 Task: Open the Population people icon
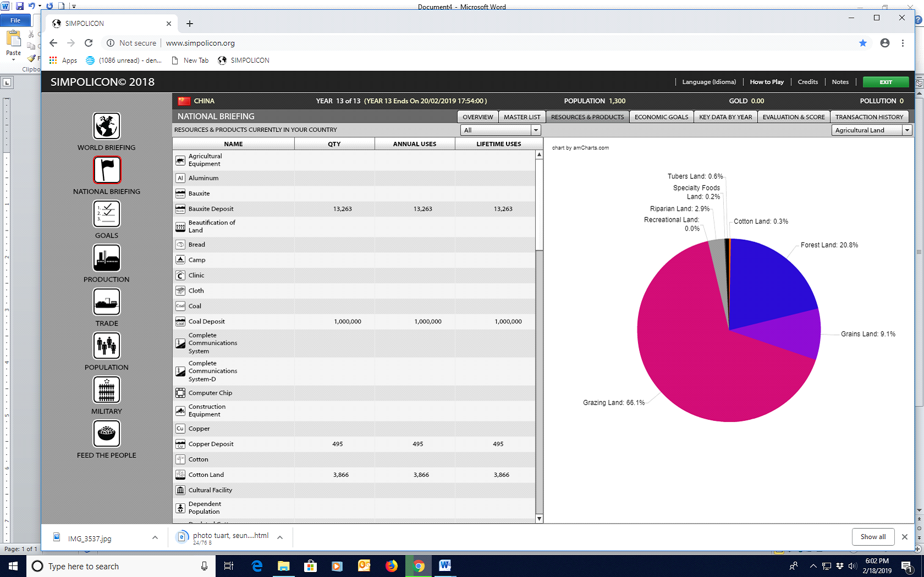pyautogui.click(x=107, y=346)
